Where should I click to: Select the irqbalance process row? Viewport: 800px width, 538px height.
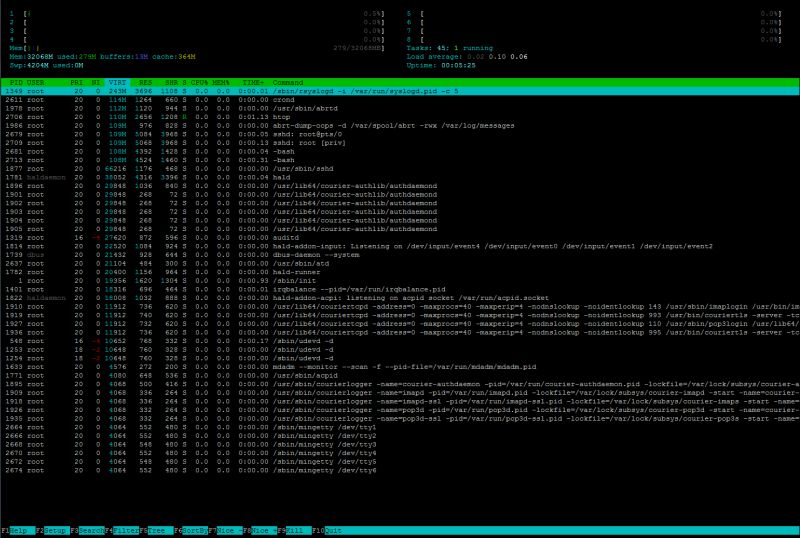[x=400, y=289]
